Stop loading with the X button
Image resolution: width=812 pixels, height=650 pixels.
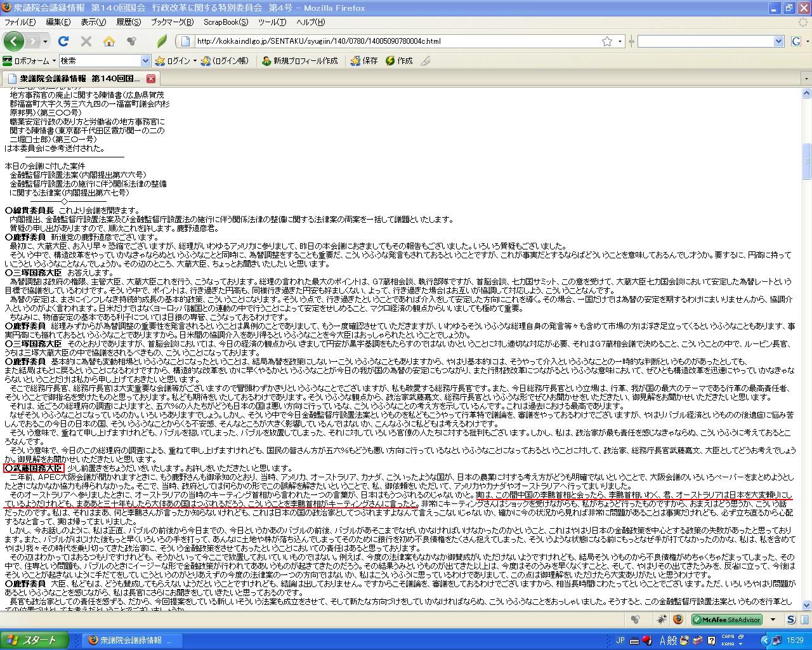[x=86, y=41]
